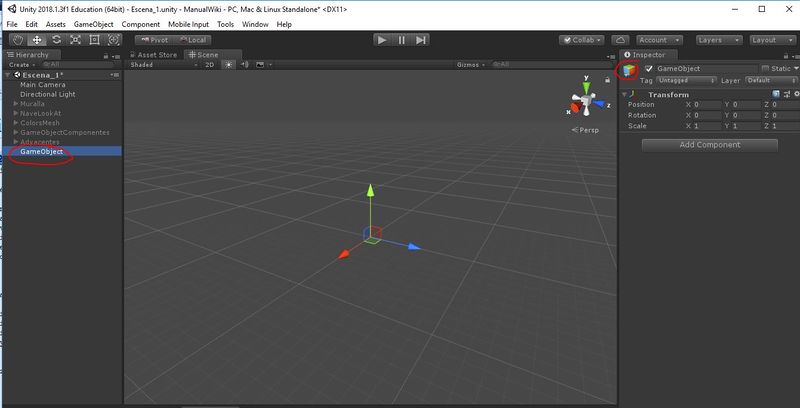Open the Gizmos dropdown
Viewport: 800px width, 408px height.
coord(470,65)
